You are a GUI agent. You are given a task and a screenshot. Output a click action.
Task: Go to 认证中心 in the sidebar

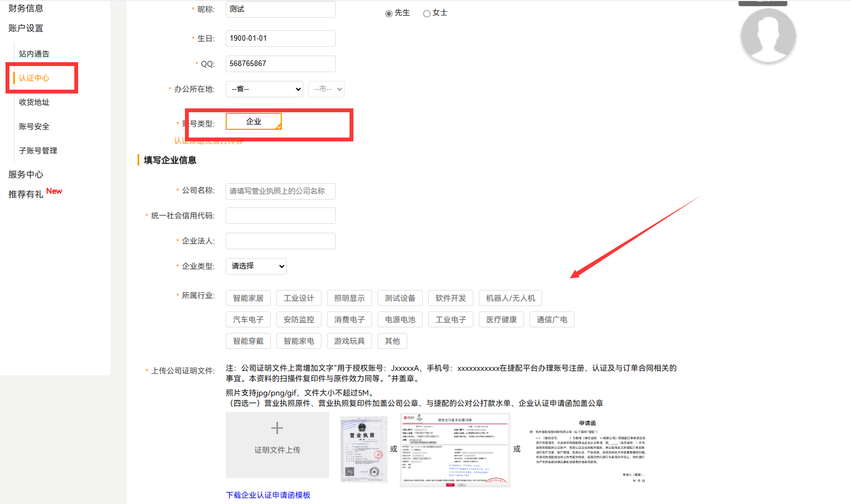pyautogui.click(x=34, y=78)
